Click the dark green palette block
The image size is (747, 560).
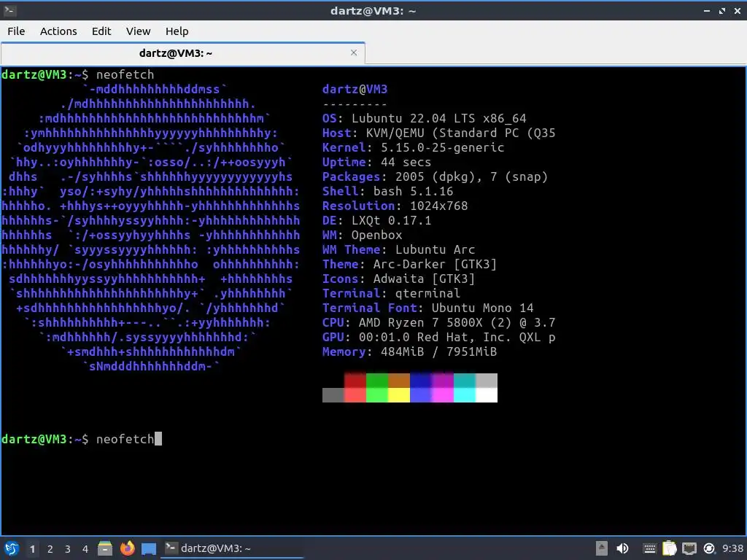pos(377,381)
